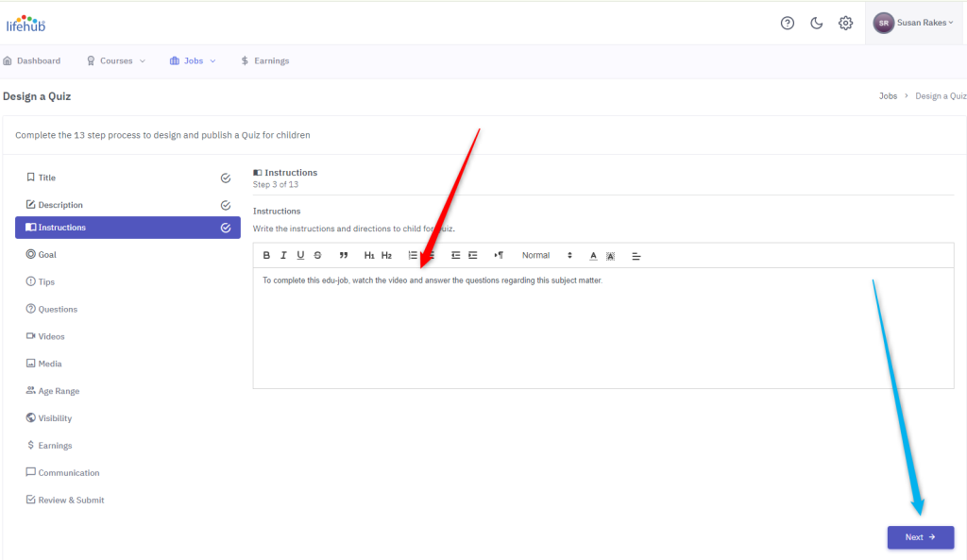The image size is (967, 560).
Task: Click the Next button
Action: point(921,537)
